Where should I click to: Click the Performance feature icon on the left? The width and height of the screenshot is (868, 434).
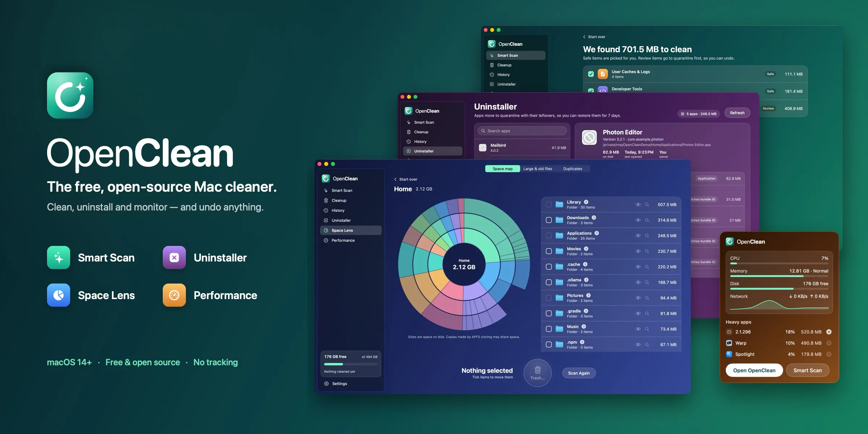[x=174, y=295]
